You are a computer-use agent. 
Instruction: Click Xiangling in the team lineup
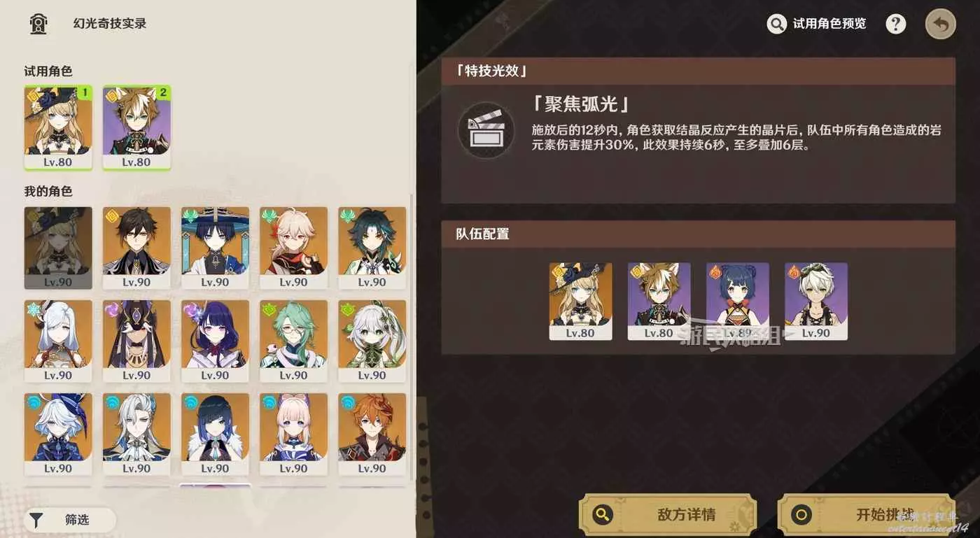coord(738,302)
